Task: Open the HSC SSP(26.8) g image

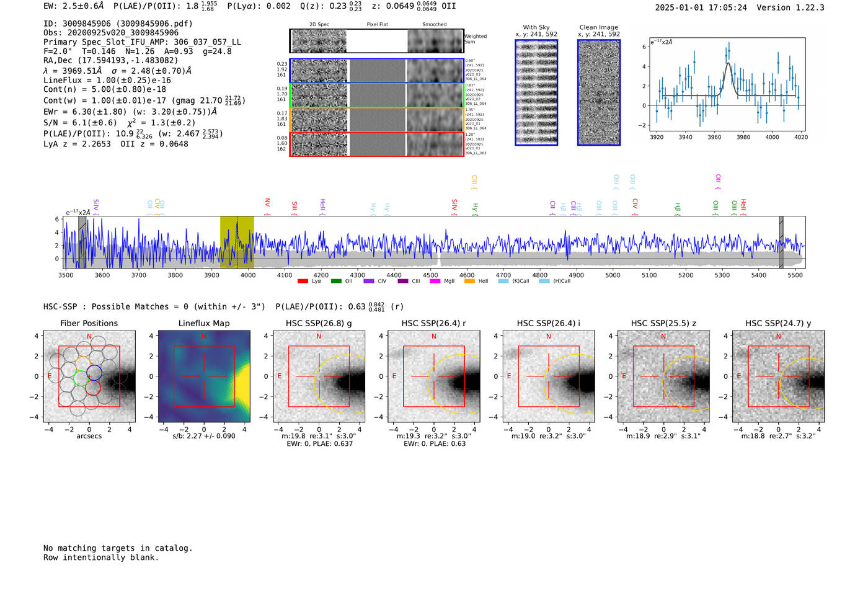Action: click(319, 376)
